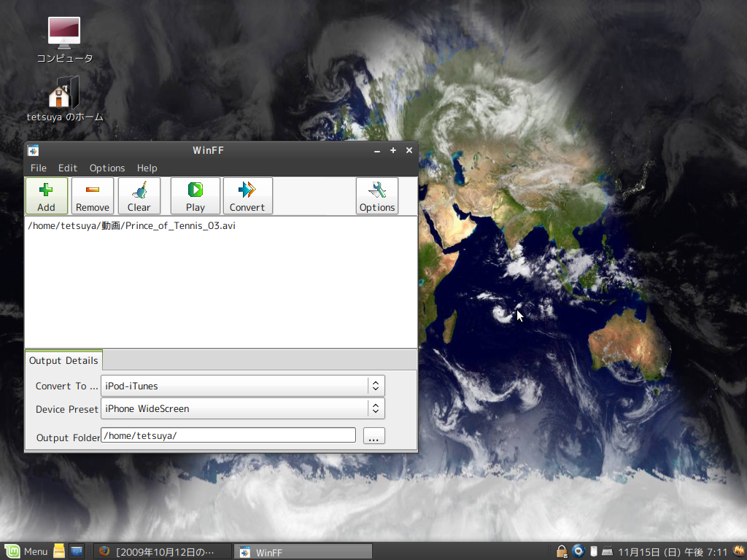
Task: Click the browse (...) output folder button
Action: pos(373,437)
